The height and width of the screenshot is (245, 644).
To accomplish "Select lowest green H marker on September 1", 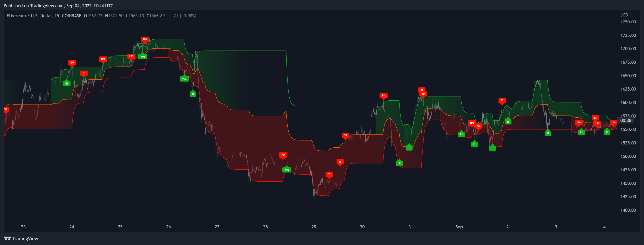I will 492,148.
